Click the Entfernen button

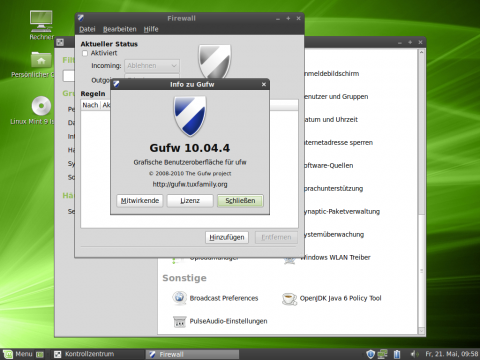point(276,237)
